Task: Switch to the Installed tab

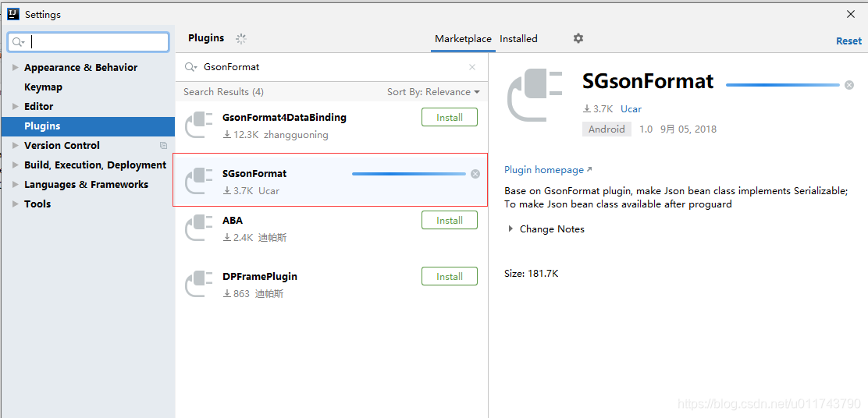Action: (519, 39)
